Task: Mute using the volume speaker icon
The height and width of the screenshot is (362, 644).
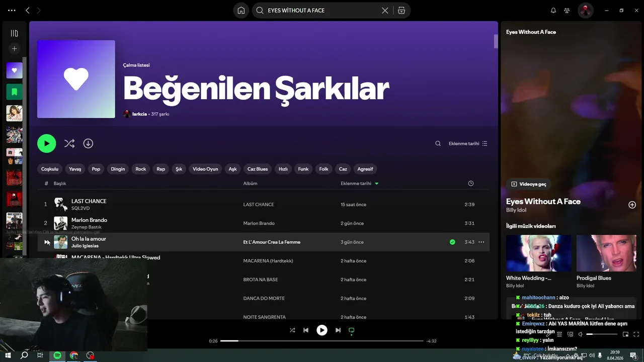Action: tap(580, 334)
